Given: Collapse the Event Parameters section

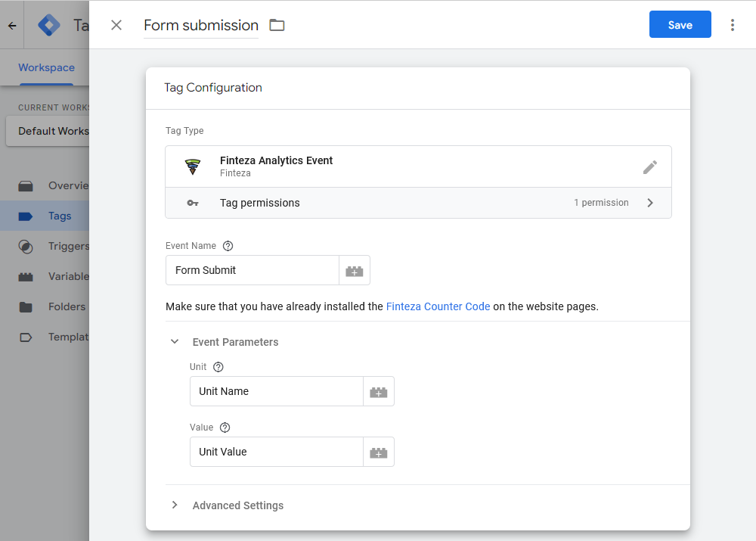Looking at the screenshot, I should (x=175, y=342).
